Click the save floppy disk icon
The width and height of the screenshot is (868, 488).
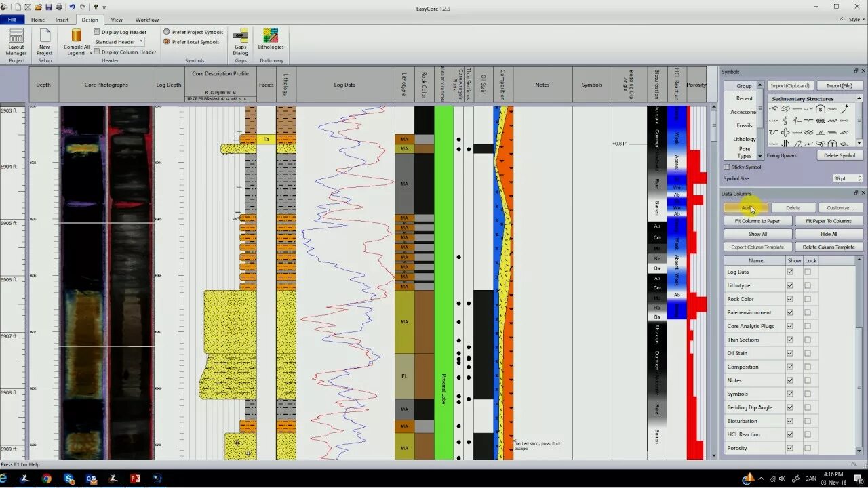49,7
